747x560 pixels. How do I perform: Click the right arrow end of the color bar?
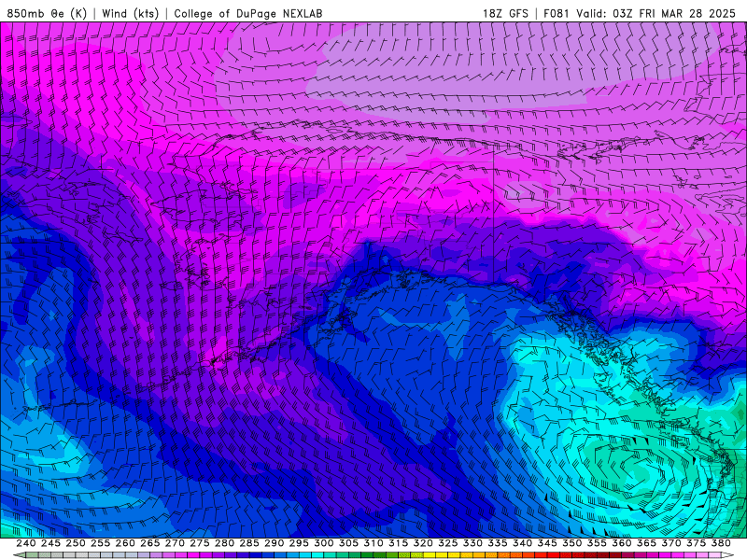(x=728, y=555)
